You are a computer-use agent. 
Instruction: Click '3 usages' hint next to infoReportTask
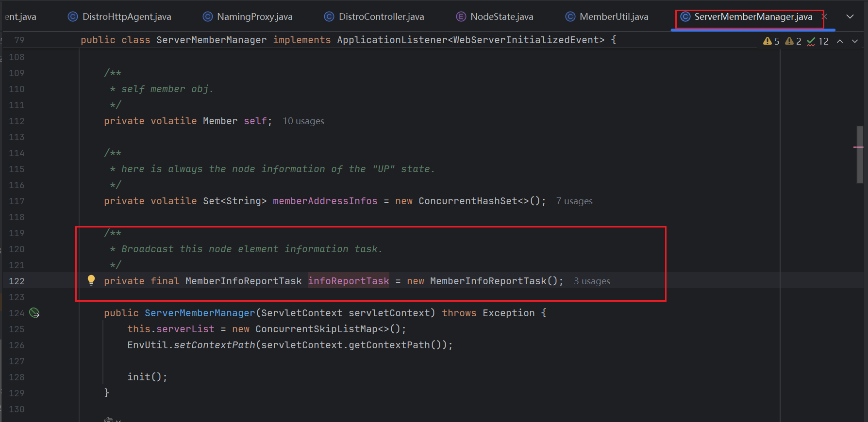(x=592, y=281)
